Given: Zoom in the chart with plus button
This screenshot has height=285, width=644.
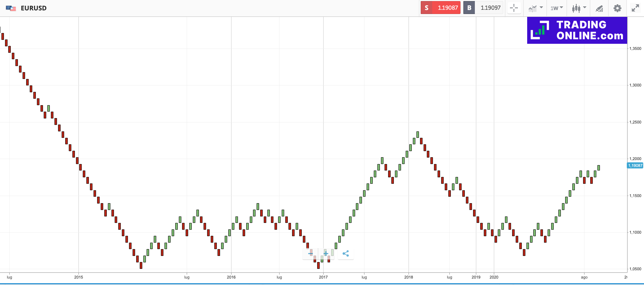Looking at the screenshot, I should click(326, 254).
